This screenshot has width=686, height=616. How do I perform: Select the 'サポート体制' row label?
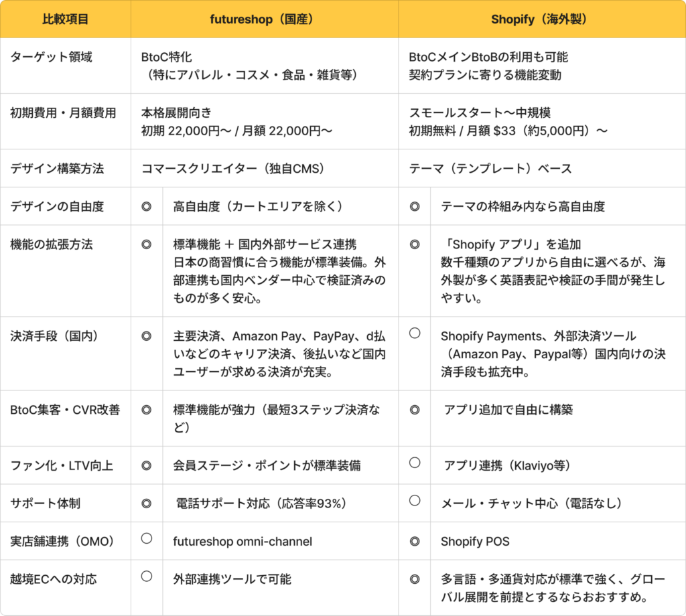tap(45, 504)
